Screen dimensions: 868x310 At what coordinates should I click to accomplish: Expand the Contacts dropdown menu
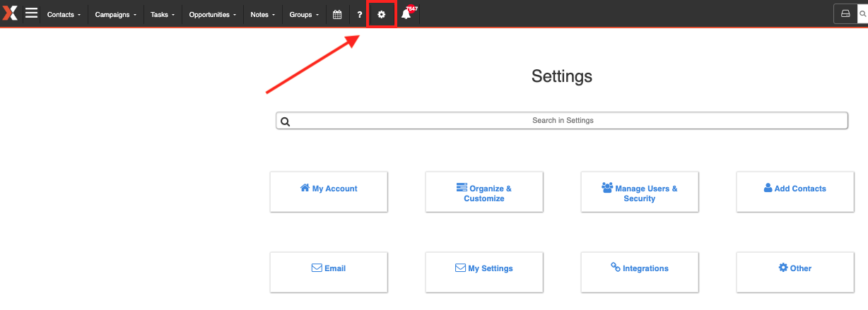tap(64, 14)
